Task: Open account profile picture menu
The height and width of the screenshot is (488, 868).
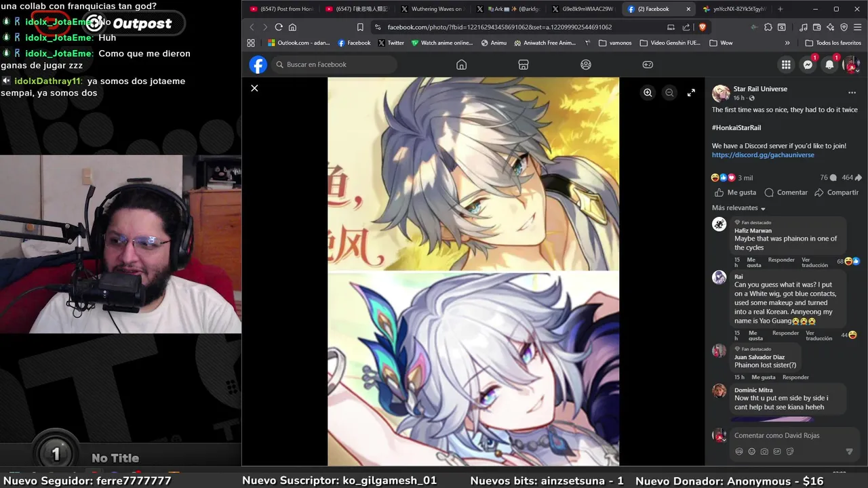Action: (x=851, y=64)
